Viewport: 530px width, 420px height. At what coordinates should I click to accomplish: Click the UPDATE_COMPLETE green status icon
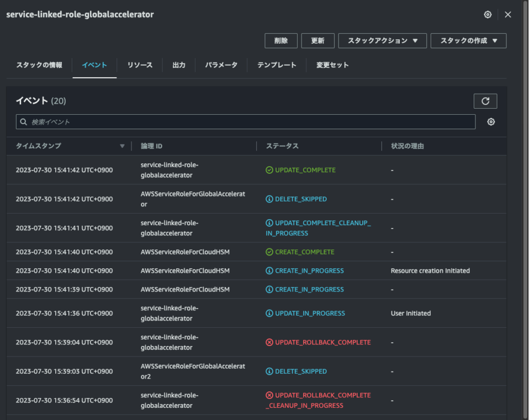(x=270, y=169)
